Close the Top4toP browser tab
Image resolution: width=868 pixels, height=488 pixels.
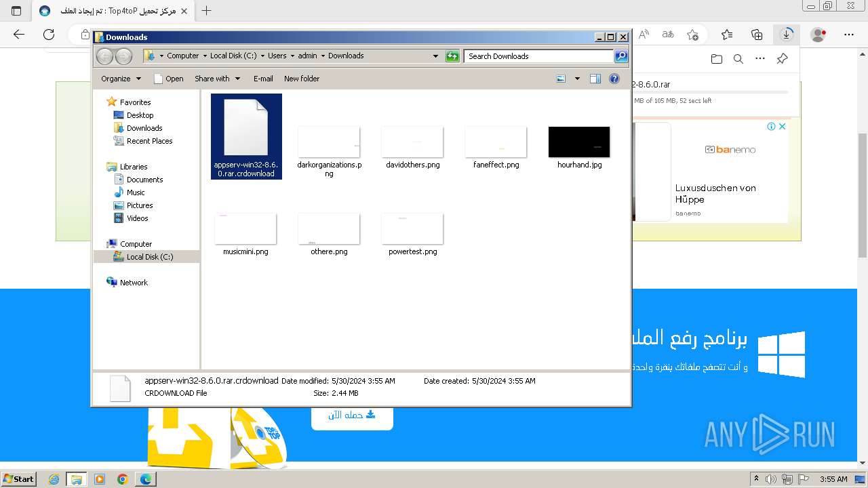184,11
